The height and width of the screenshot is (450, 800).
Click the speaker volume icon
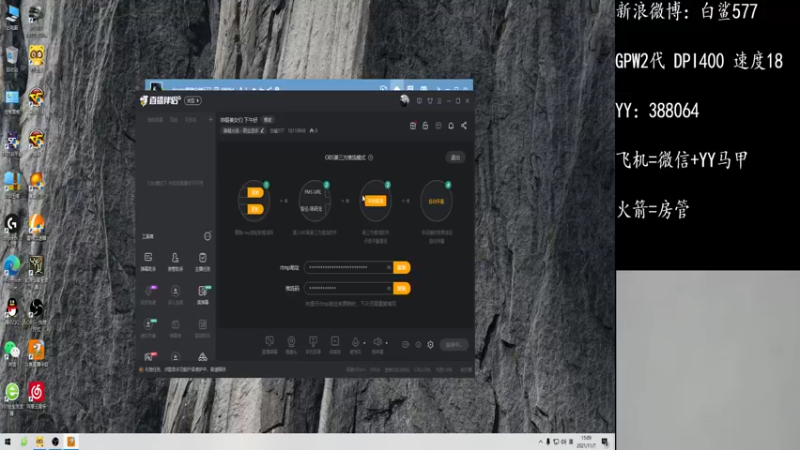[378, 342]
